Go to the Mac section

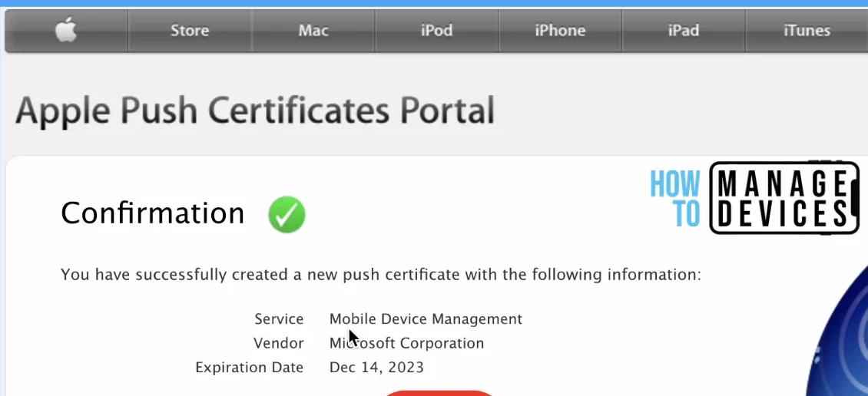coord(313,31)
